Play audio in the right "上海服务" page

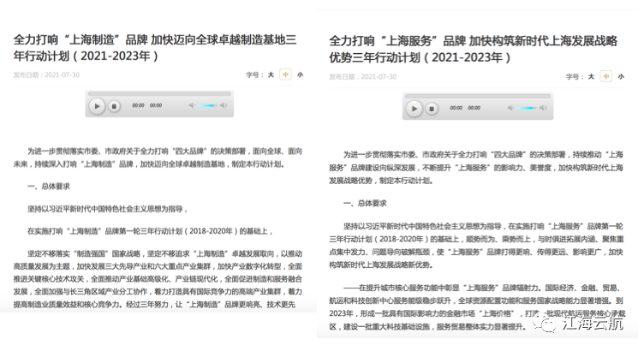coord(414,109)
